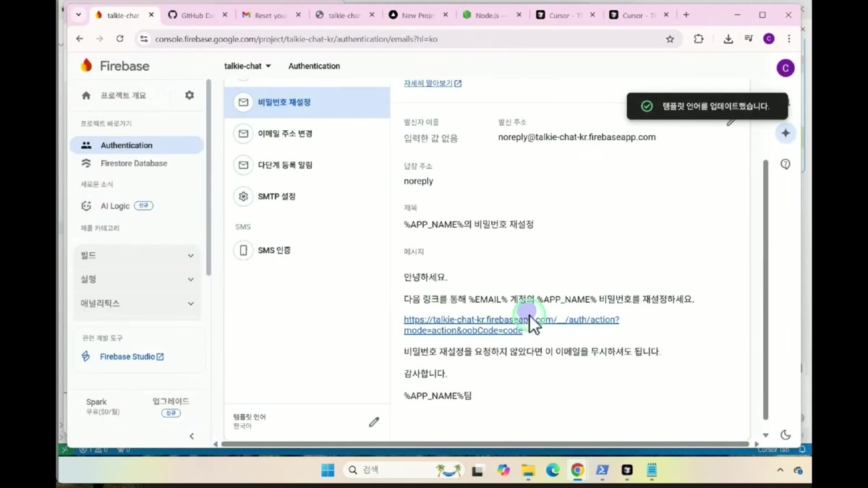Click the Authentication header title
868x488 pixels.
[314, 66]
